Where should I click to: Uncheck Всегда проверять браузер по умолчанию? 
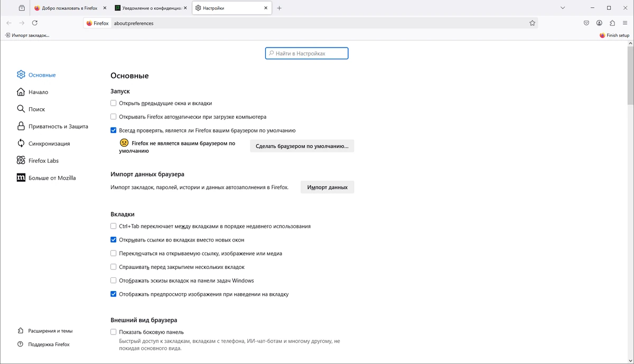pos(114,130)
